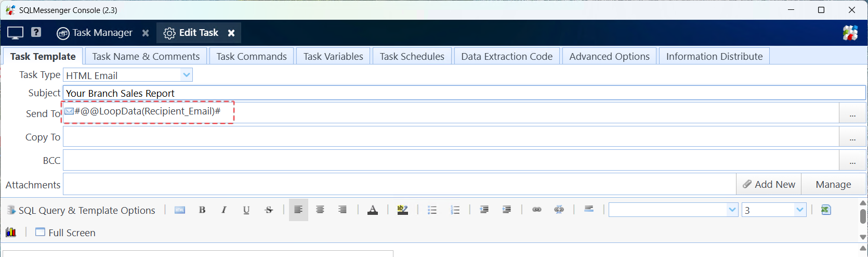Click the Attachments list field
This screenshot has width=868, height=257.
point(399,184)
